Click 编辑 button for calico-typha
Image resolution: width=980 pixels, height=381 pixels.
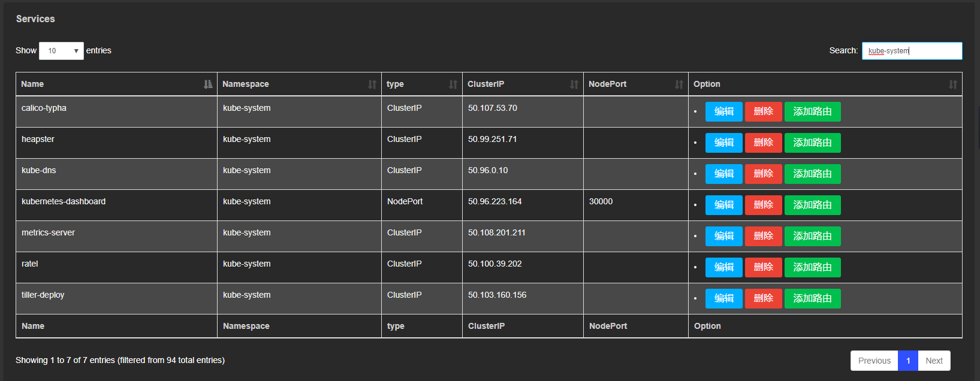[723, 111]
